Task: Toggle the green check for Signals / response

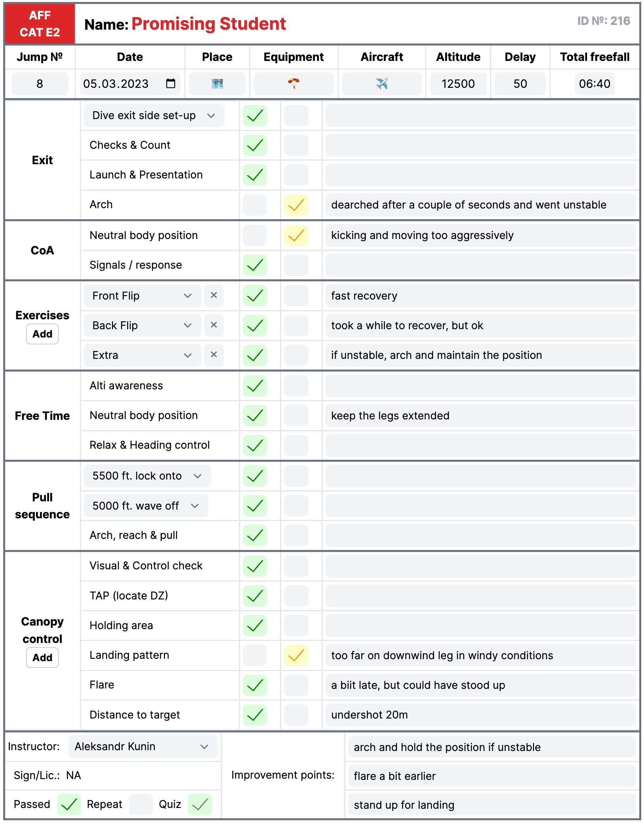Action: (255, 265)
